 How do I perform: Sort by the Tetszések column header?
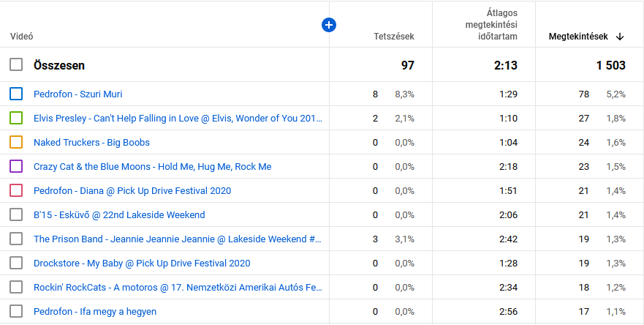click(393, 37)
